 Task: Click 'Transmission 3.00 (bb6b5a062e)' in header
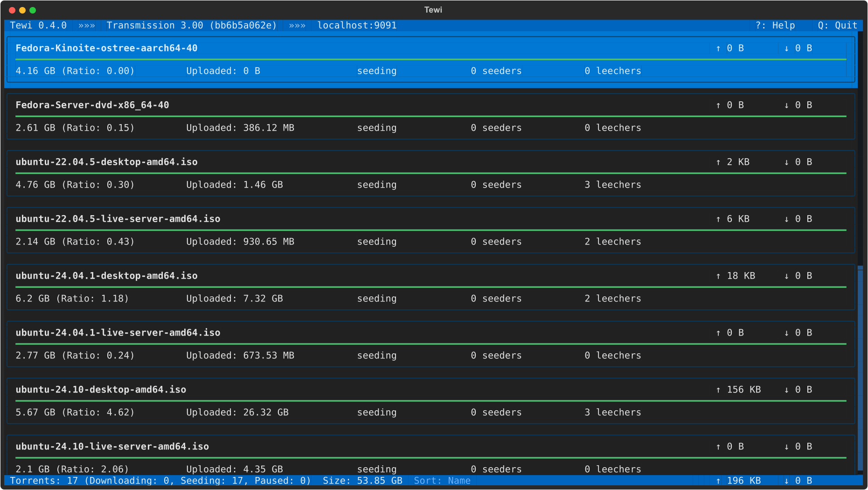pos(192,25)
